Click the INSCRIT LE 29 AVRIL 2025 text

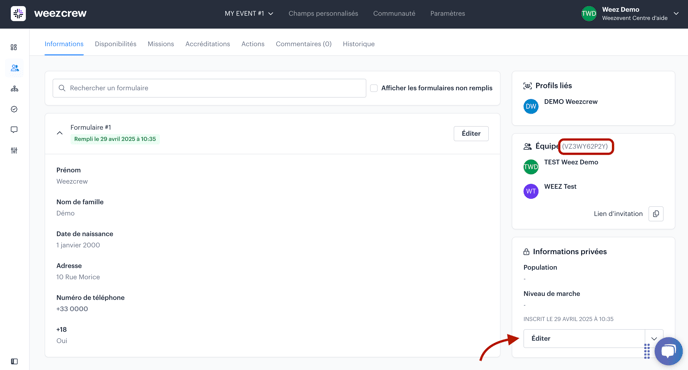[568, 319]
